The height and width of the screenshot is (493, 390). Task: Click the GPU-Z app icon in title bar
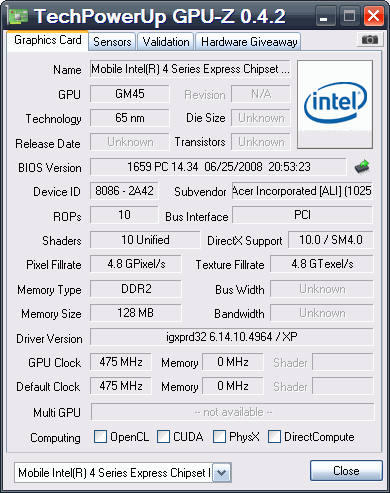[x=17, y=16]
